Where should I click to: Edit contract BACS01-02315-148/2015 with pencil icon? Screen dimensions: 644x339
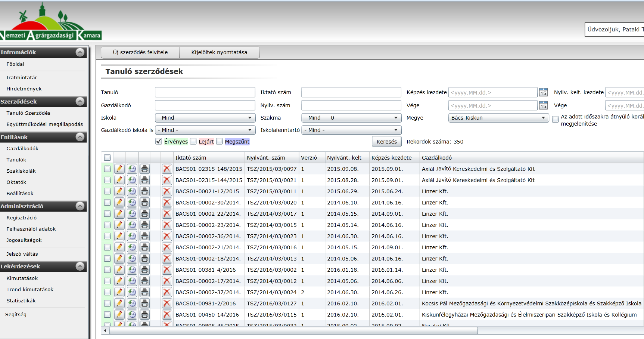(119, 169)
